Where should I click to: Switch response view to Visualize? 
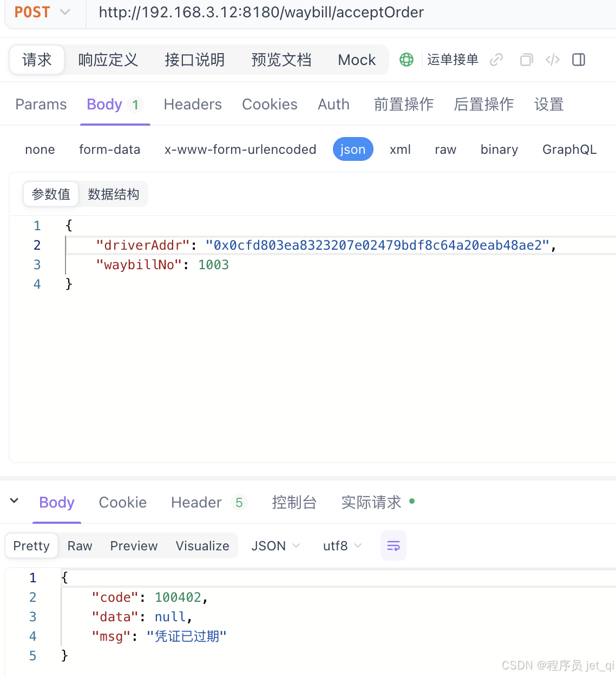click(x=202, y=545)
